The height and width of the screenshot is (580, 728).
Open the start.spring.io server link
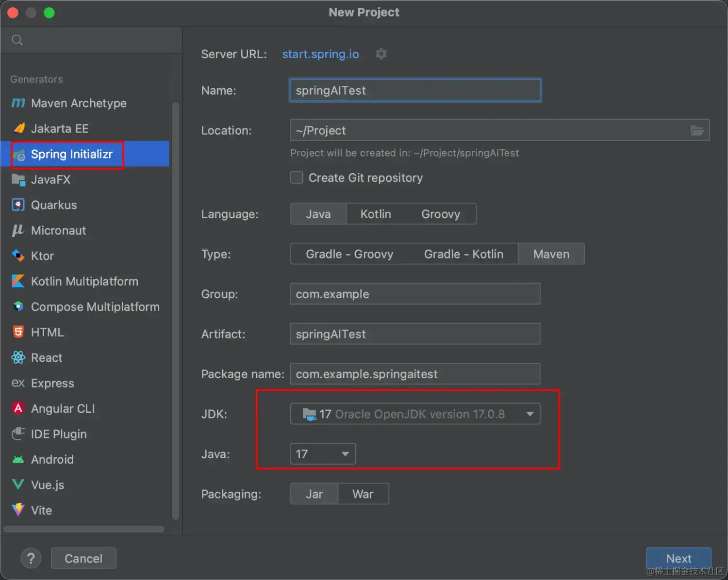(320, 54)
